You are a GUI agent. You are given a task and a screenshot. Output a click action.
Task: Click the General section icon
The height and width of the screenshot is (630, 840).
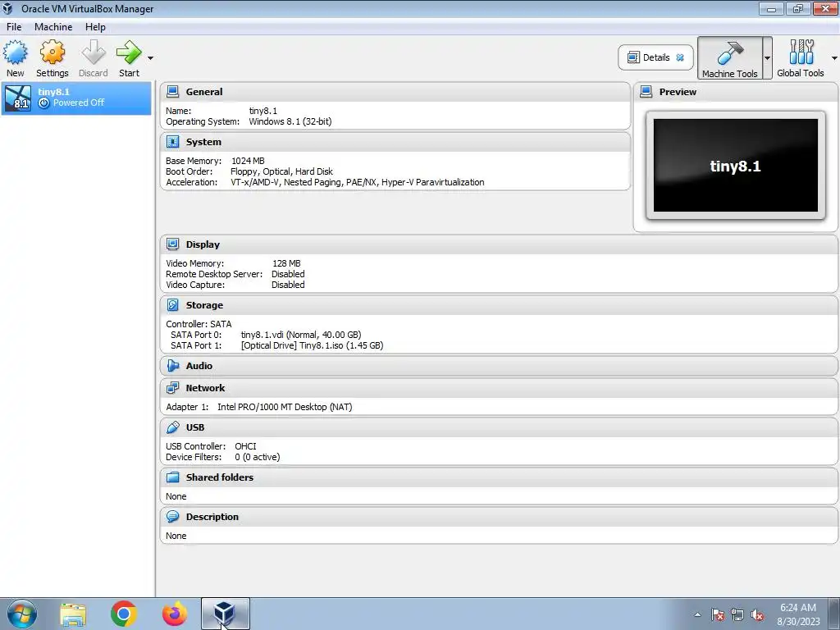pos(172,92)
